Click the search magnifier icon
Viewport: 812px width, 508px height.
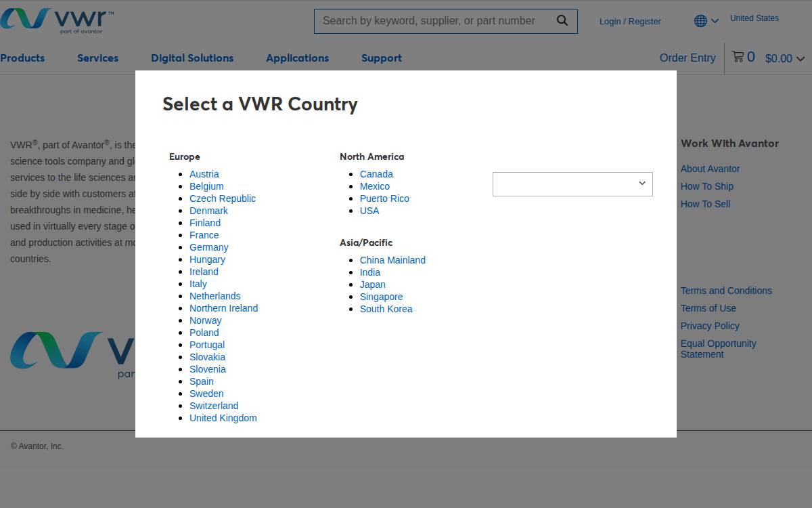562,20
